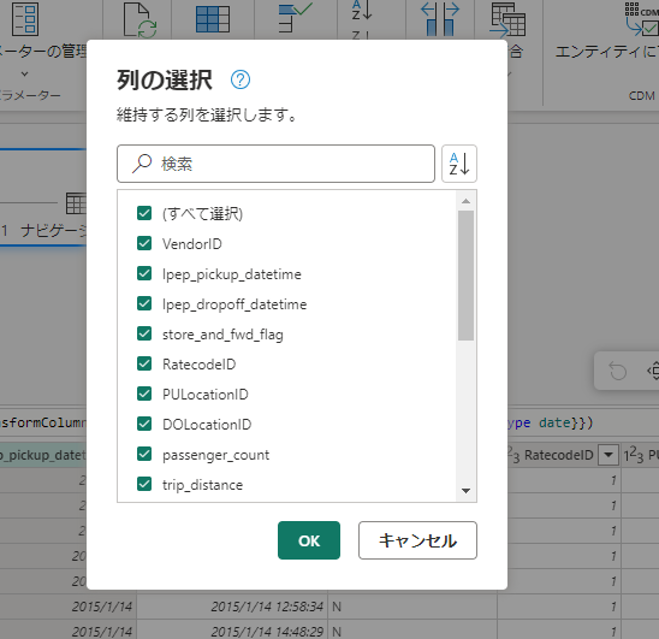The height and width of the screenshot is (639, 659).
Task: Open the RatecodeID column filter dropdown
Action: tap(608, 456)
